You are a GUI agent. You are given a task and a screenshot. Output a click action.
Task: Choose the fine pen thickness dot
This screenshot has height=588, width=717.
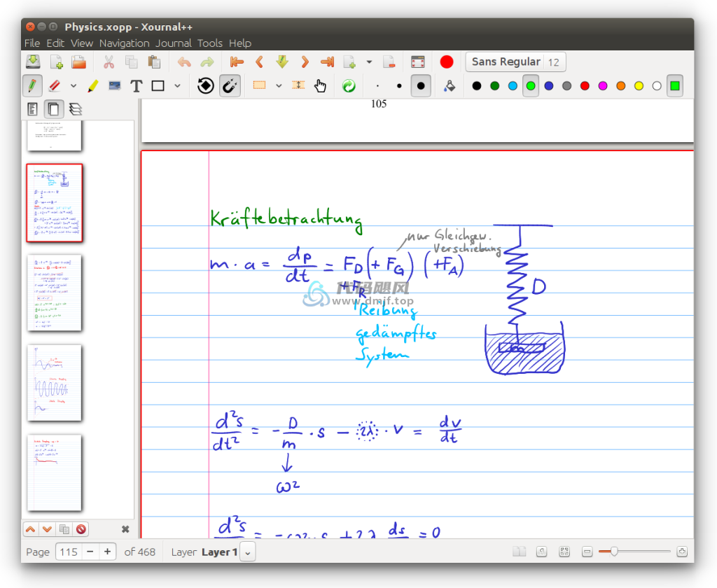377,86
